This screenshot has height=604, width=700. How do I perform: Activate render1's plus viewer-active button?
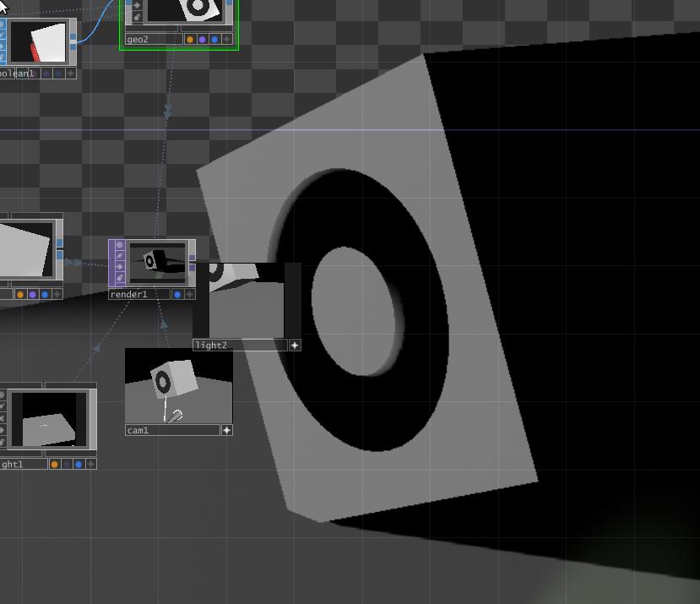[190, 295]
